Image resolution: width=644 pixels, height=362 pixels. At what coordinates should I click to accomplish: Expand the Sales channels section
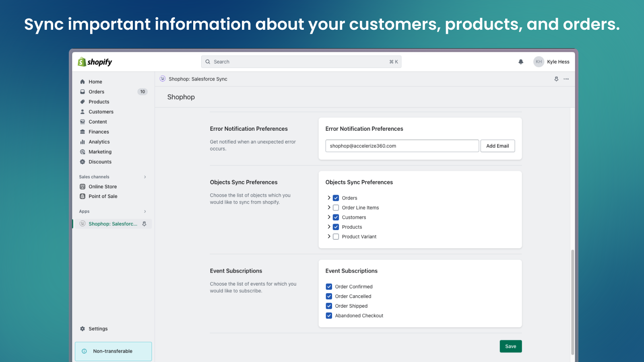pos(145,177)
